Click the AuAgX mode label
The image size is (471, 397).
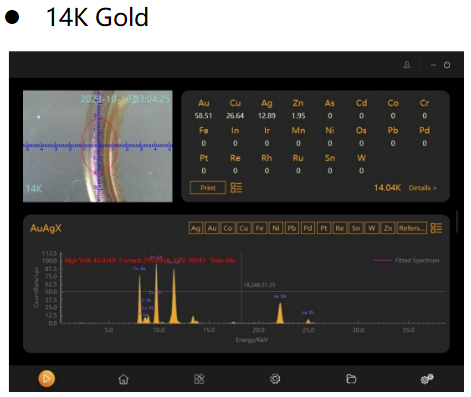46,228
